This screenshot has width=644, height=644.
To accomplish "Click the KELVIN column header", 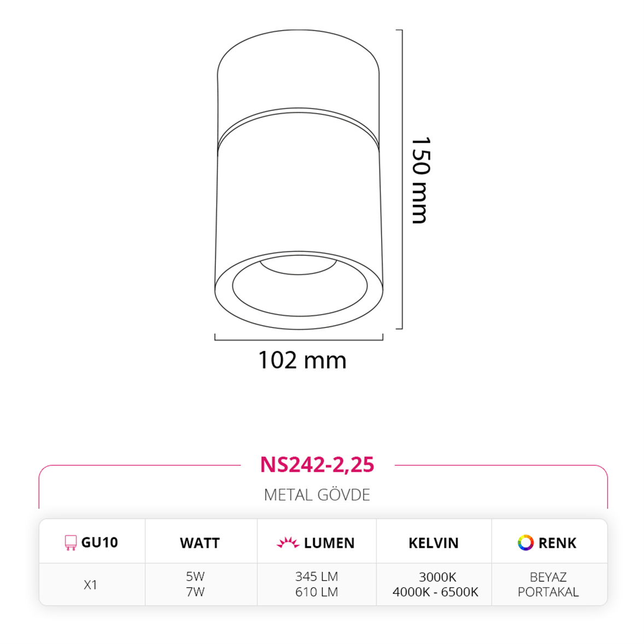I will [x=434, y=543].
